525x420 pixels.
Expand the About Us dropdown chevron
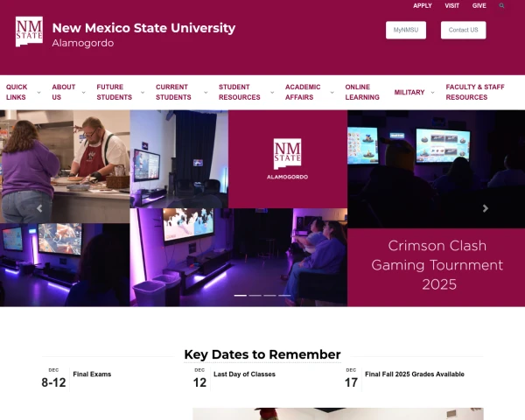pos(84,93)
